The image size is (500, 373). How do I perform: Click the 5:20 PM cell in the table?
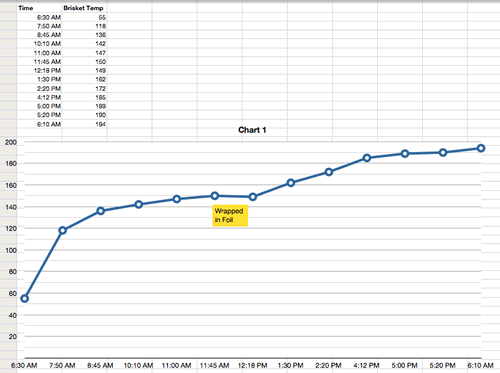tap(39, 115)
